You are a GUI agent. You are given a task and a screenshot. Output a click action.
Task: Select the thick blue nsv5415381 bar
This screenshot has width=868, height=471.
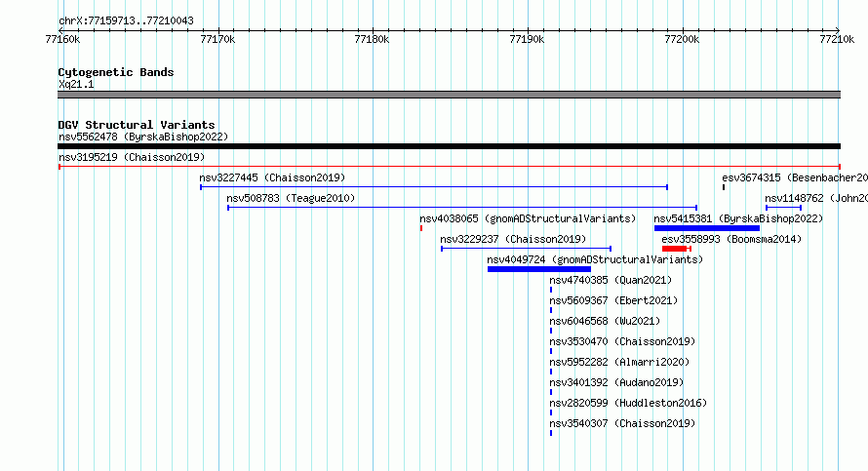[707, 228]
